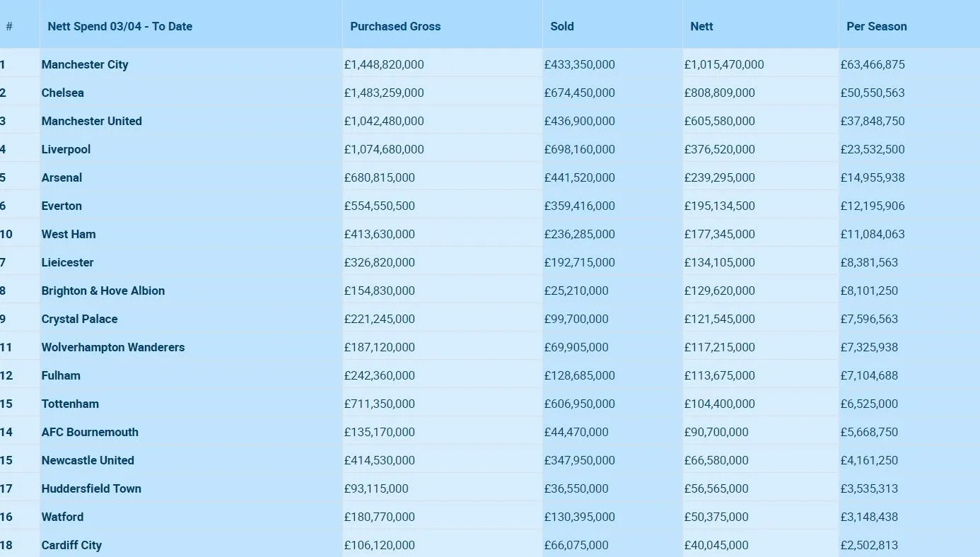Click West Ham's per season £11,084,063
Image resolution: width=980 pixels, height=557 pixels.
873,234
